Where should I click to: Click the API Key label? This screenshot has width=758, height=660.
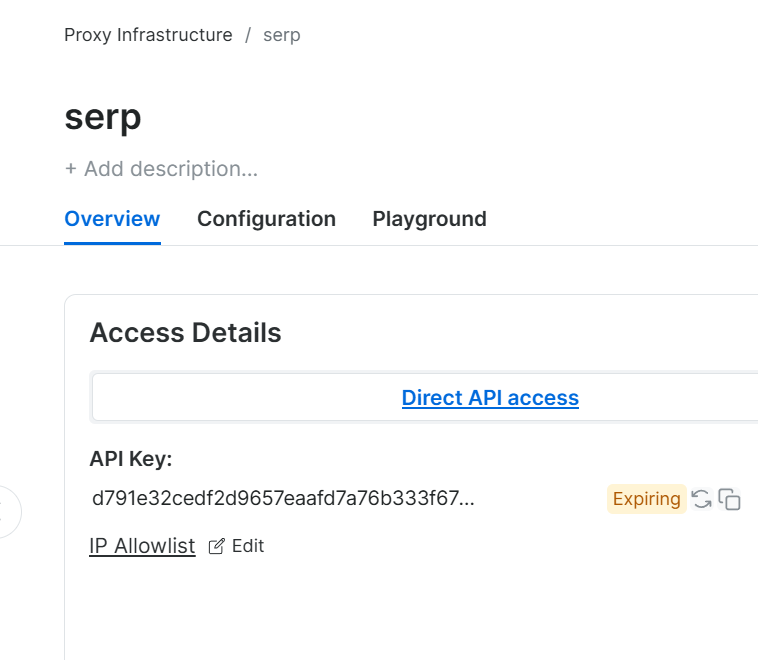click(131, 459)
